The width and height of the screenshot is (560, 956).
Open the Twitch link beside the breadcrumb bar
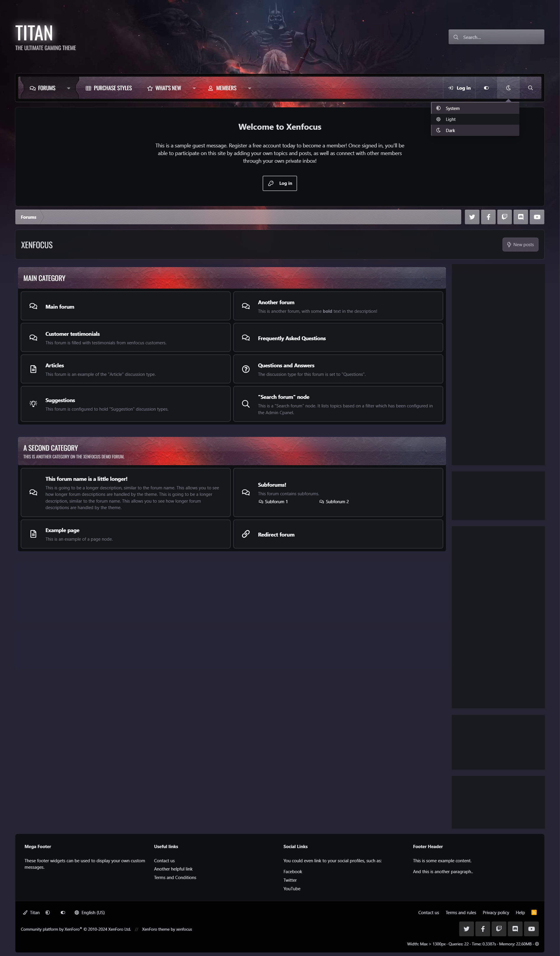[x=504, y=217]
